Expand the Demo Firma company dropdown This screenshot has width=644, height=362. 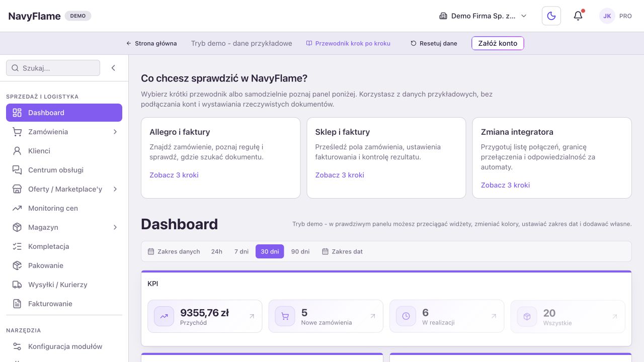pos(483,16)
